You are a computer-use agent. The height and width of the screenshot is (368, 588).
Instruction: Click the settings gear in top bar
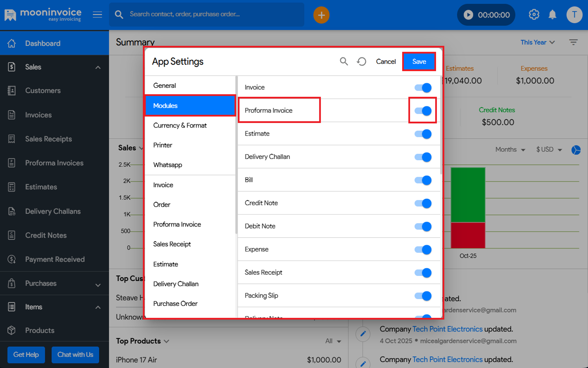click(x=534, y=14)
